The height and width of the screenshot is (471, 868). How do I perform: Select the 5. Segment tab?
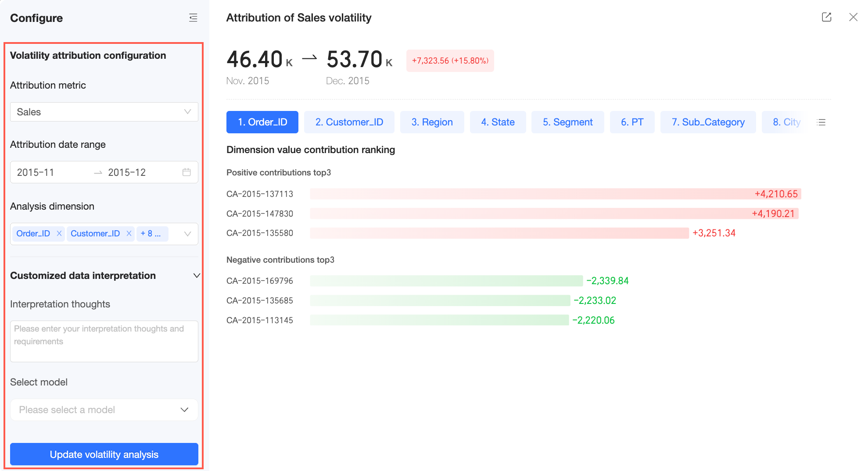click(x=567, y=122)
